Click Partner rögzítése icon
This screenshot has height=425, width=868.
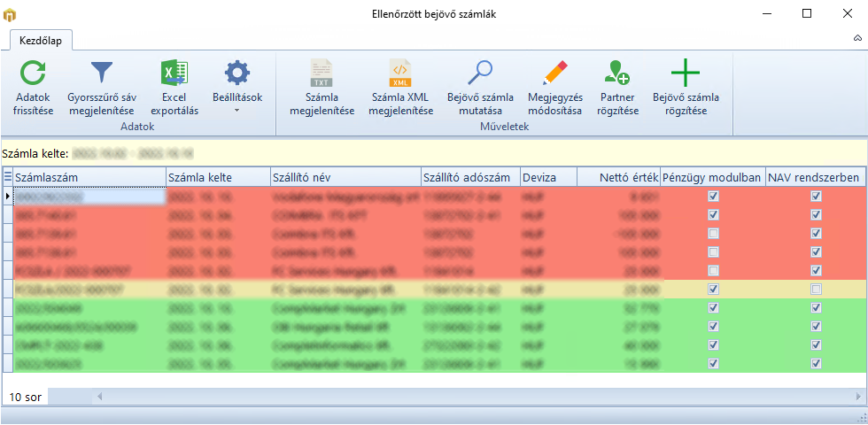pyautogui.click(x=618, y=73)
